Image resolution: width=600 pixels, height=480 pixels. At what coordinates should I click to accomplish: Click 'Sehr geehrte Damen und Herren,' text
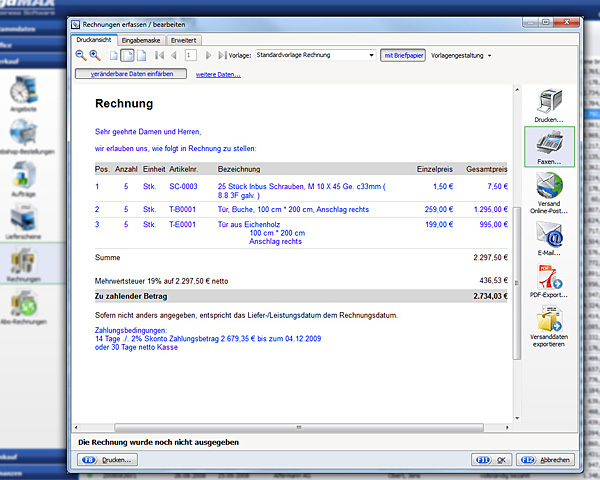click(148, 132)
